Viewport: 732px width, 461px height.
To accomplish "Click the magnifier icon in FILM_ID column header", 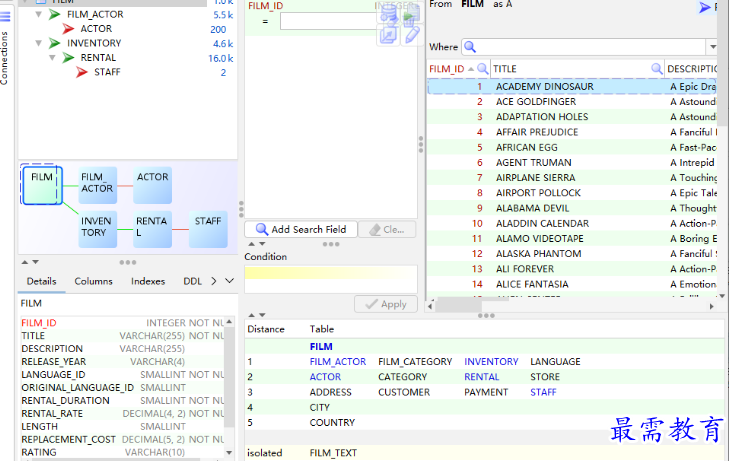I will pyautogui.click(x=482, y=69).
